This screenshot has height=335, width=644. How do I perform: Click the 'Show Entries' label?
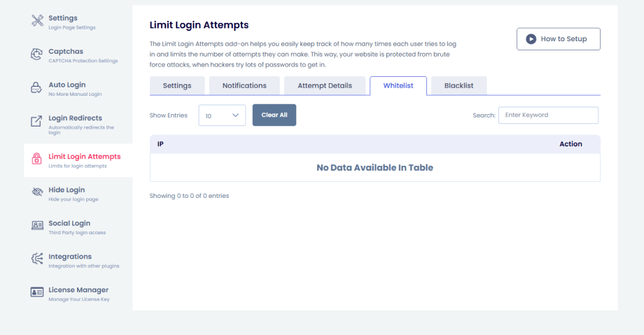point(169,115)
